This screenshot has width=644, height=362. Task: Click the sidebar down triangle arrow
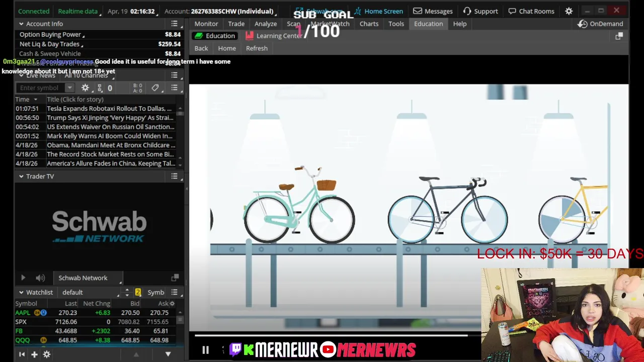click(168, 354)
